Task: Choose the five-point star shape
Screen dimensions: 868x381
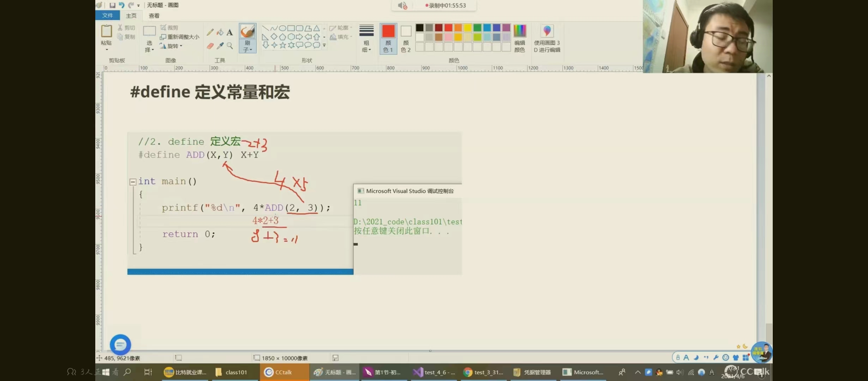Action: tap(283, 45)
